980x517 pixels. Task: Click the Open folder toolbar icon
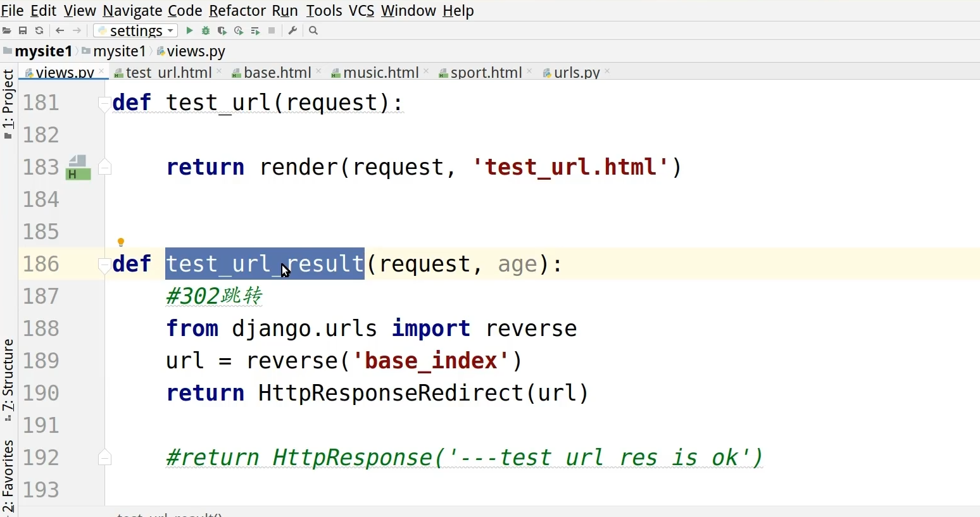pos(7,30)
